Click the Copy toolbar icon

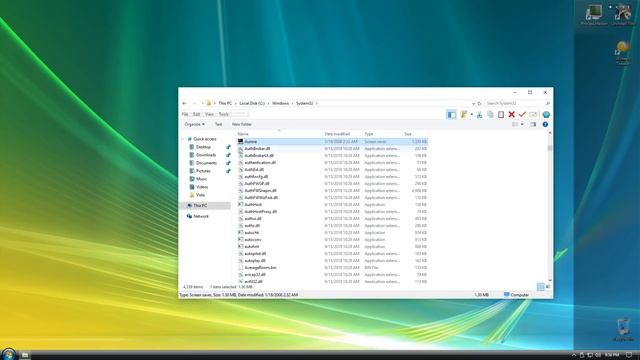coord(490,115)
